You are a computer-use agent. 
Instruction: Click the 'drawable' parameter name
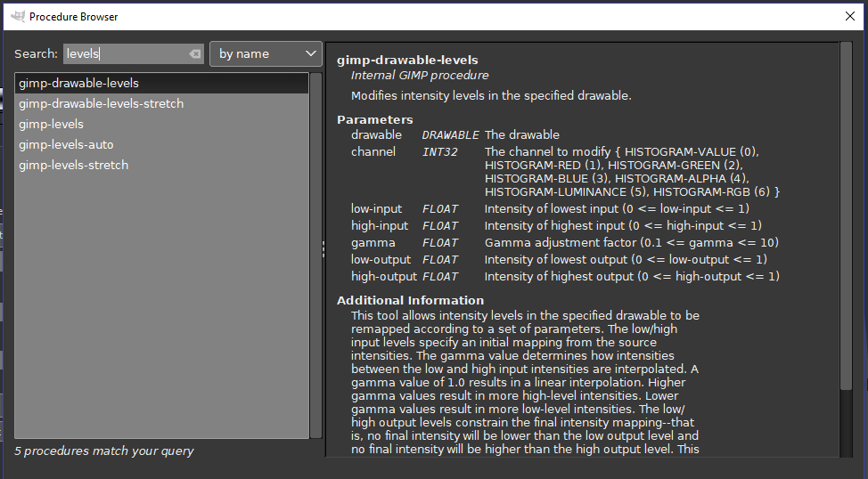376,135
